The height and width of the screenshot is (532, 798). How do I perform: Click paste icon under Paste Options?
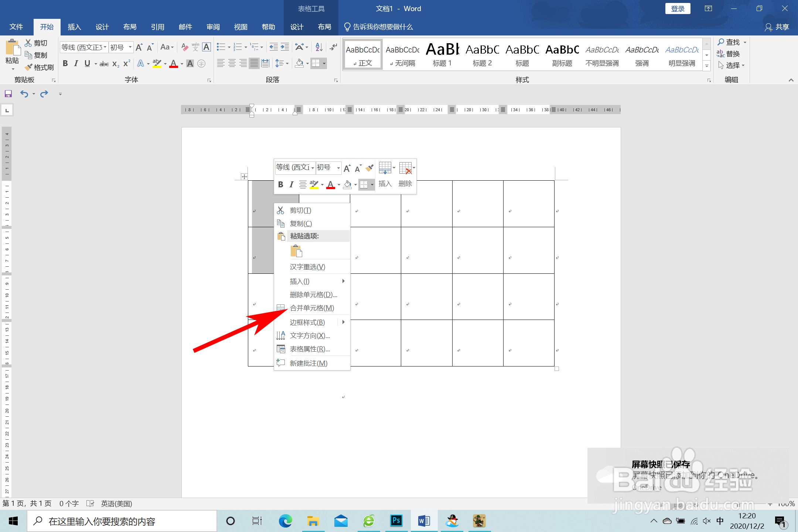(x=296, y=251)
